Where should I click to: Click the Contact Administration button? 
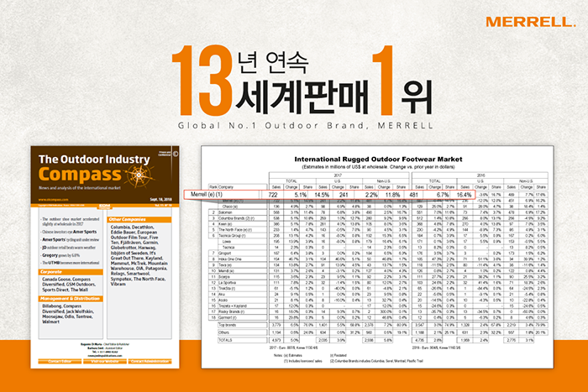pos(150,361)
